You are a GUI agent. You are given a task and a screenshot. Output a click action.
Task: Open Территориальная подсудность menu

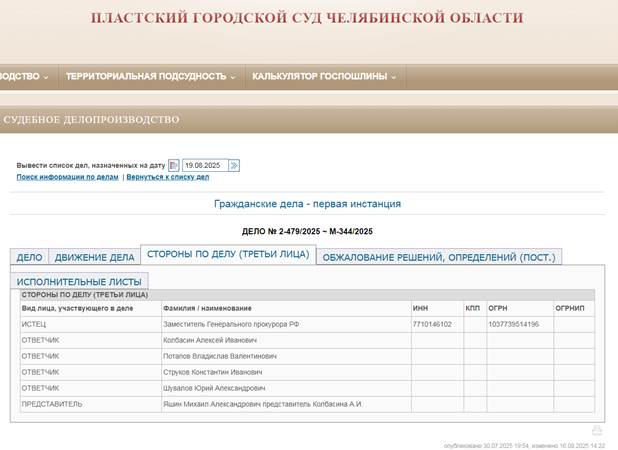click(x=150, y=76)
